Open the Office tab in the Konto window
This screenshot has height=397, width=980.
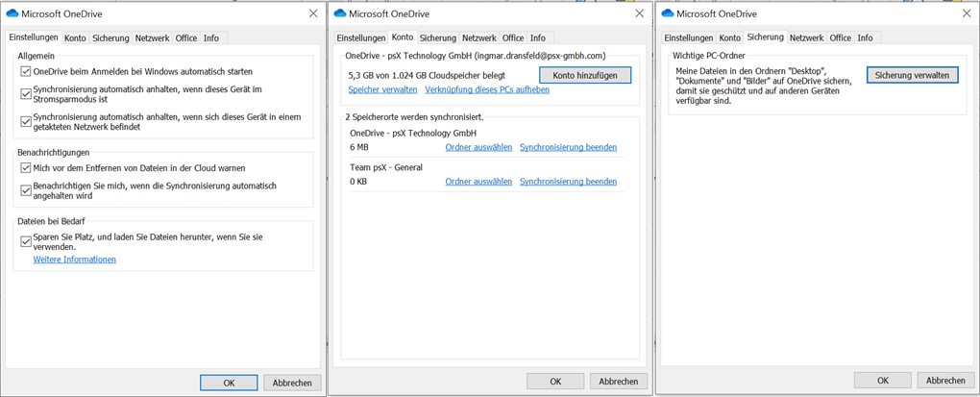pyautogui.click(x=513, y=38)
